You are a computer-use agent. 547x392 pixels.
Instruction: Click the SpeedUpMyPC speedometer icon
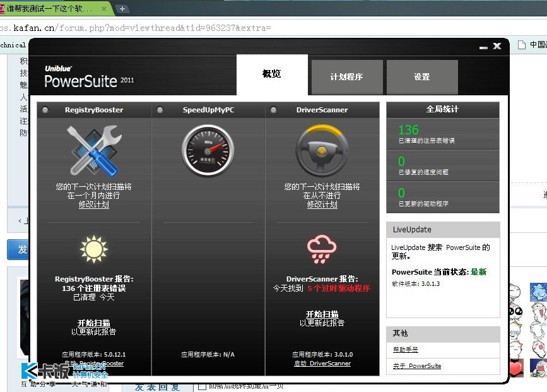tap(208, 150)
